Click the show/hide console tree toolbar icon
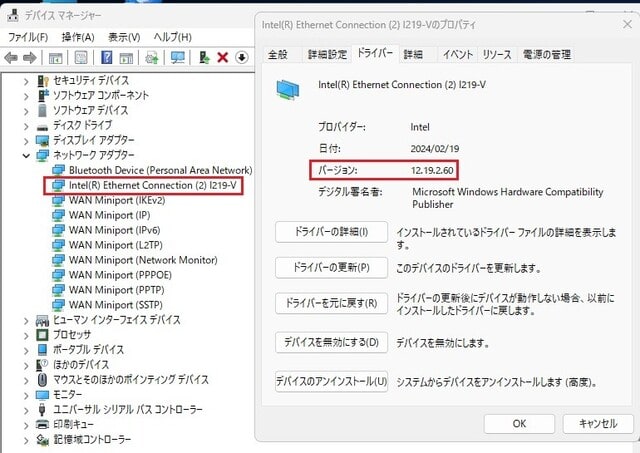 pos(56,58)
